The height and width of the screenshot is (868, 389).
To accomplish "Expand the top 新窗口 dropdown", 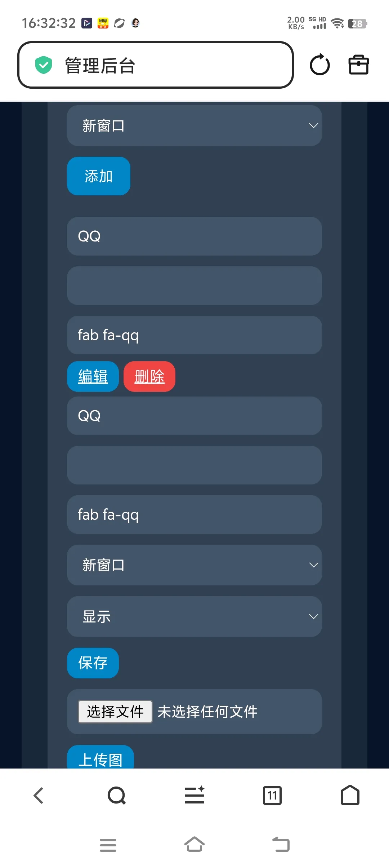I will pos(194,126).
